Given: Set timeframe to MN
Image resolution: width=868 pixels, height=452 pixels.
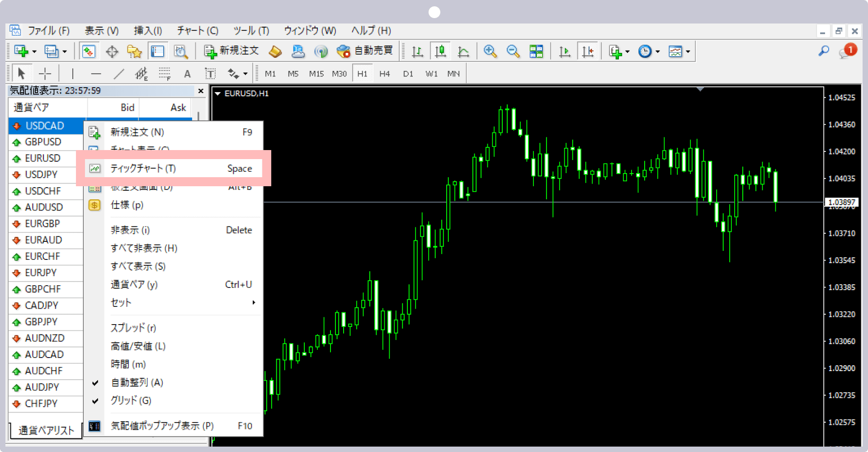Looking at the screenshot, I should click(x=453, y=74).
